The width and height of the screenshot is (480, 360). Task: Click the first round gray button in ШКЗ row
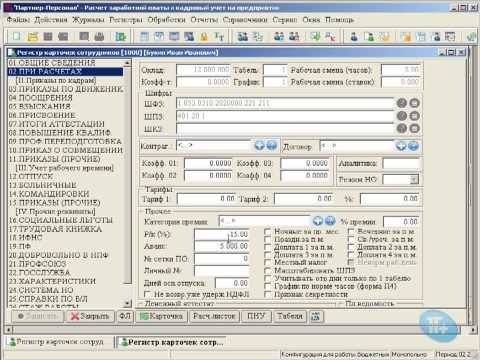pos(402,128)
